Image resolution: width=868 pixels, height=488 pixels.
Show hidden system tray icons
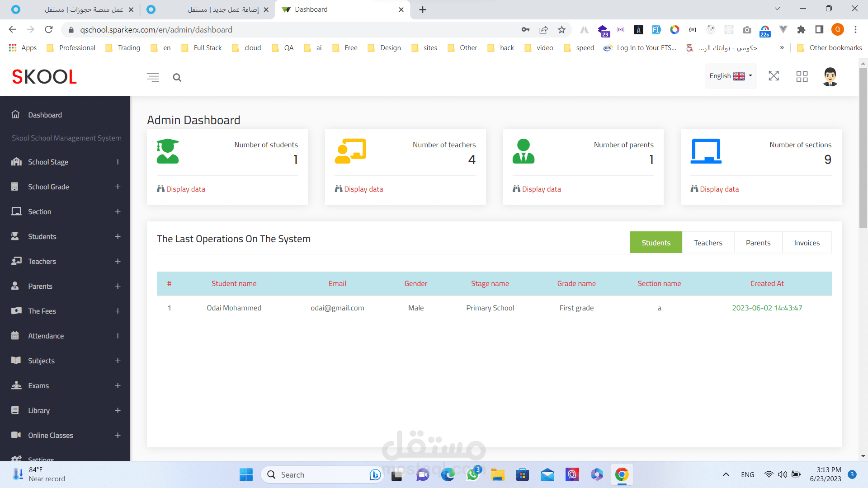tap(726, 474)
